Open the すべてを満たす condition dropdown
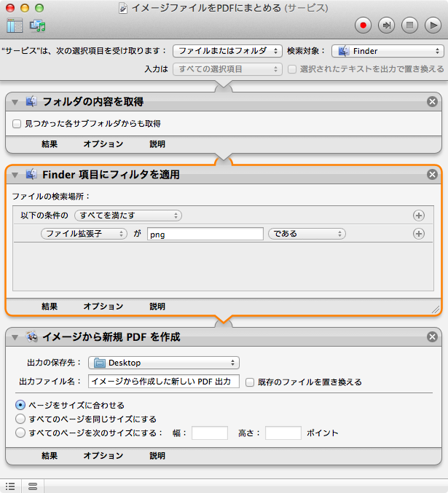This screenshot has width=448, height=493. pyautogui.click(x=128, y=216)
